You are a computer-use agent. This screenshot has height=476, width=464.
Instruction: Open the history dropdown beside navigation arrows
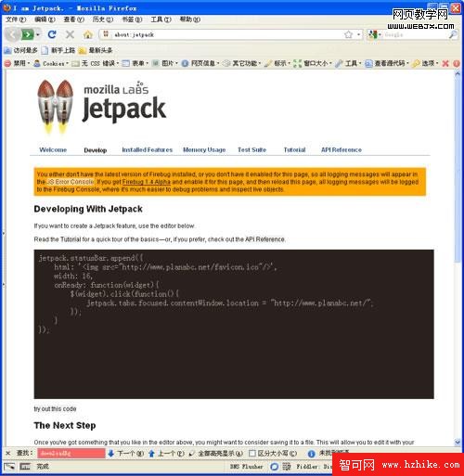(x=38, y=34)
